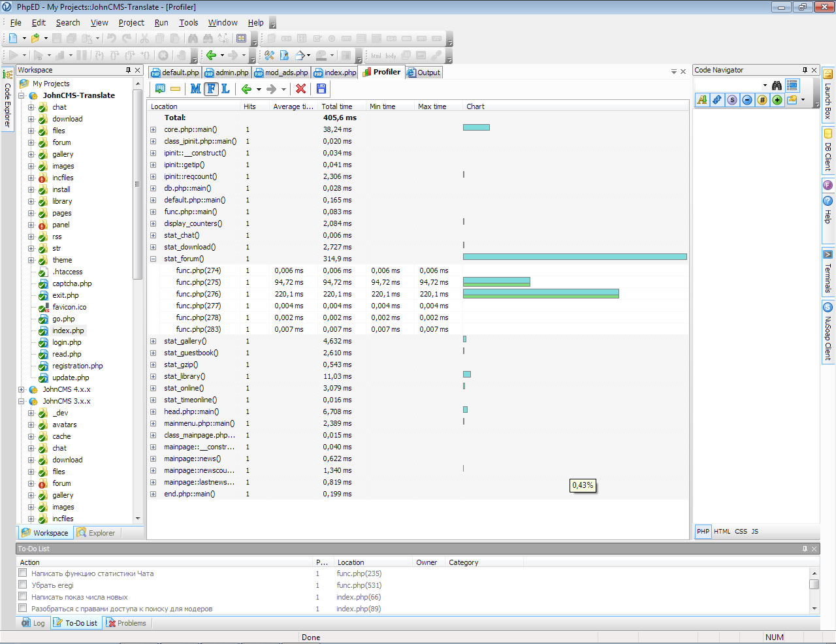
Task: Sort profiler by Total time column header
Action: pos(337,106)
